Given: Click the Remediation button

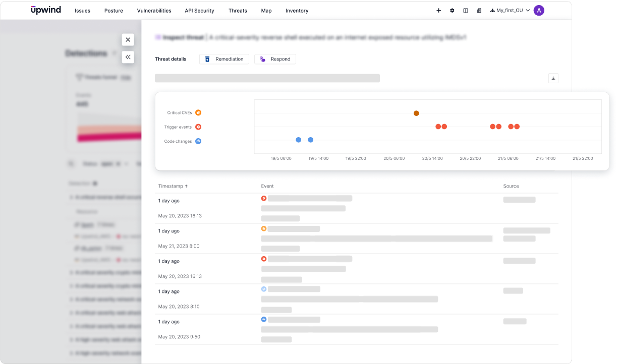Looking at the screenshot, I should [224, 59].
